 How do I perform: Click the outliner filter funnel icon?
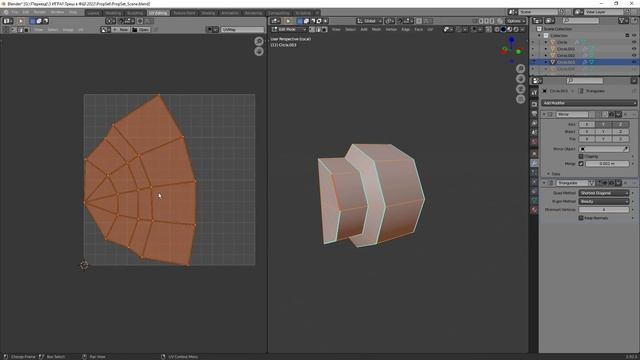click(622, 20)
